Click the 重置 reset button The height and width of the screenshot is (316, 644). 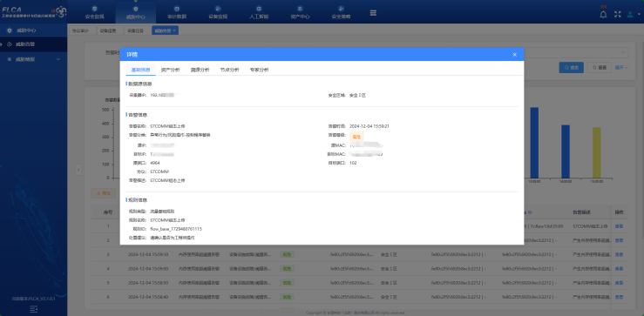(600, 68)
